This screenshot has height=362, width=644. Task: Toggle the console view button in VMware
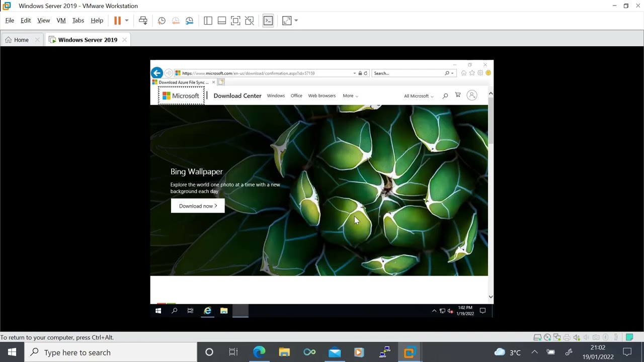[268, 21]
